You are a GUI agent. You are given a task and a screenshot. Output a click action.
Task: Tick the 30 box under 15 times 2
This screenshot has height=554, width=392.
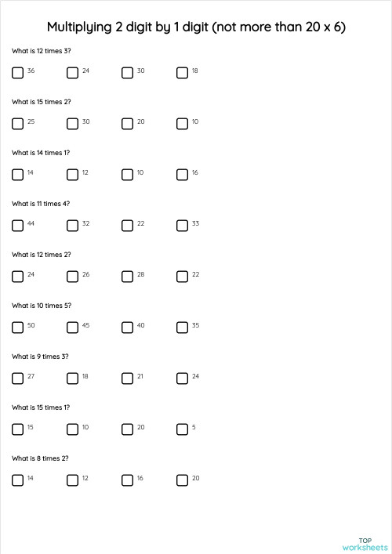(x=72, y=124)
